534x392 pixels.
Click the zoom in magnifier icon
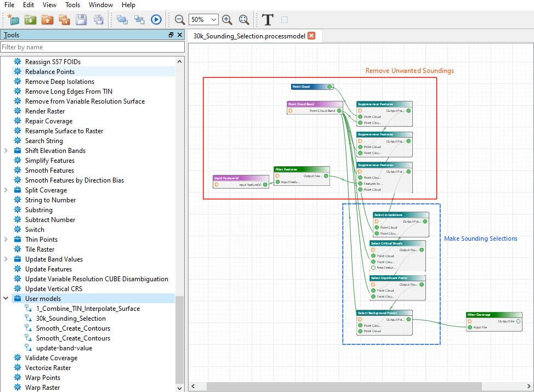[227, 20]
